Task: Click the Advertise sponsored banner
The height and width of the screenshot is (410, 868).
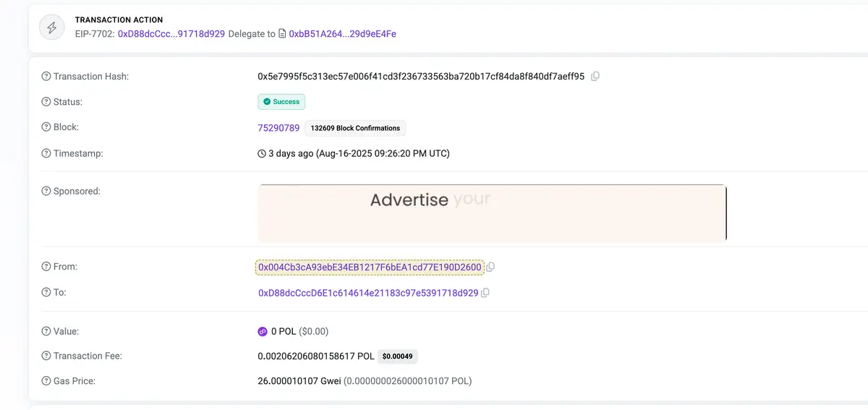Action: coord(492,213)
